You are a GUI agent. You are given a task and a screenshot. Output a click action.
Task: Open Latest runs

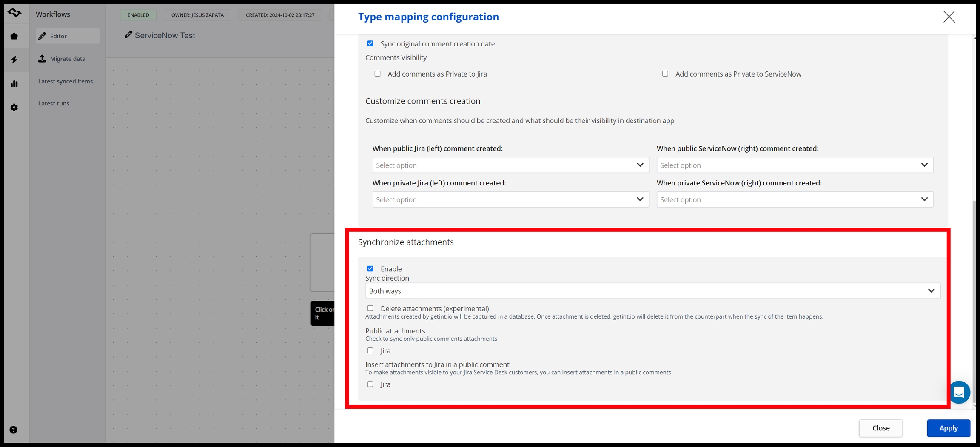coord(54,103)
